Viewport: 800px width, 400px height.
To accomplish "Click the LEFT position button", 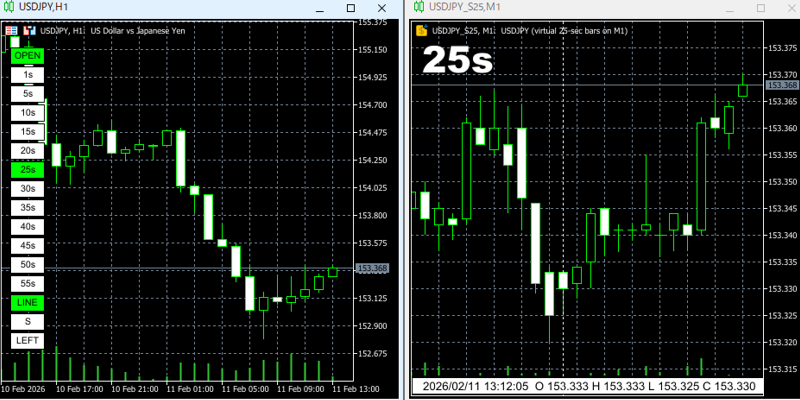I will click(x=27, y=340).
